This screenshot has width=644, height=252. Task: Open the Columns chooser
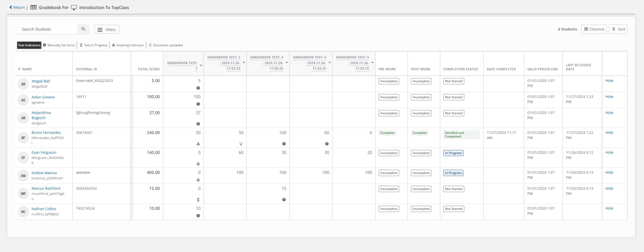pos(594,29)
